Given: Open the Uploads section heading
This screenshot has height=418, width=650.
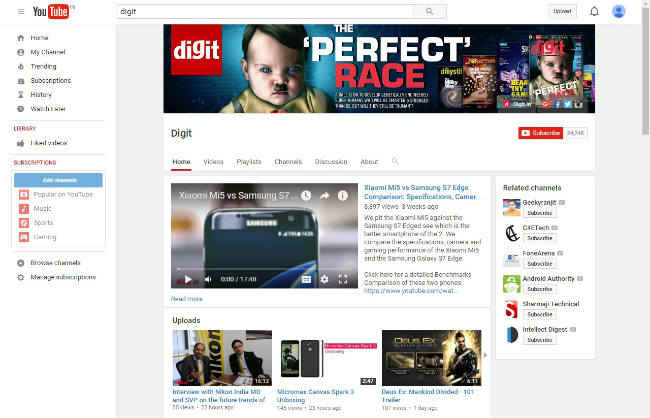Looking at the screenshot, I should pyautogui.click(x=186, y=321).
